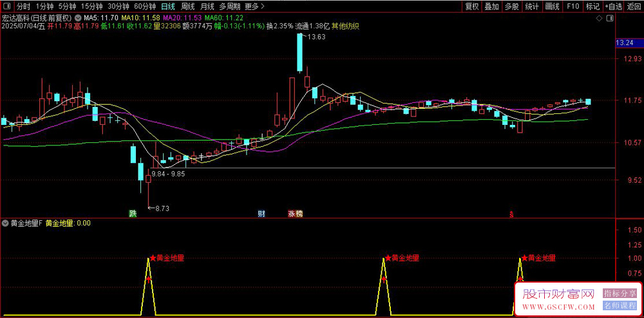Click the MA10: 11.58 legend
The width and height of the screenshot is (644, 318).
[x=141, y=18]
